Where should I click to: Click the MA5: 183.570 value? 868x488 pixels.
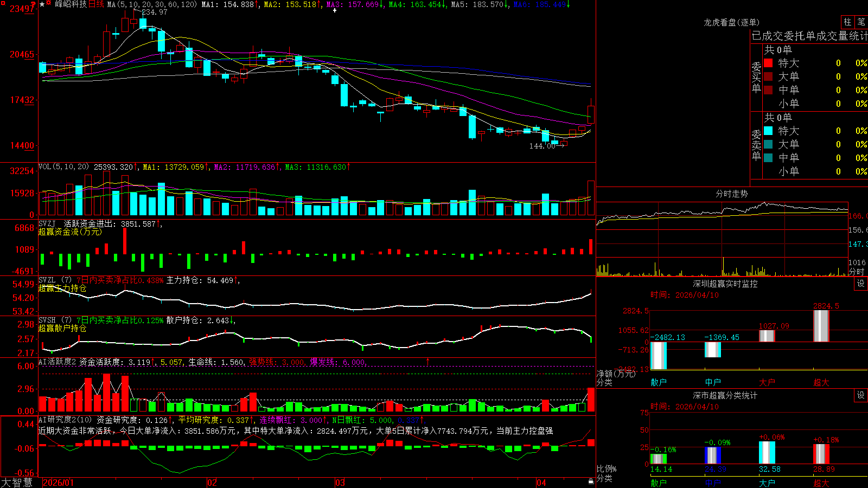tap(477, 4)
